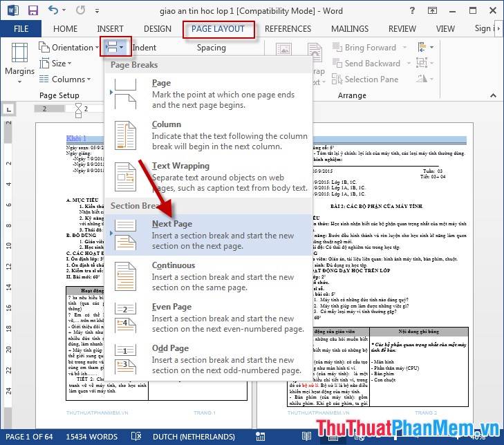Click the Sign in link
The width and height of the screenshot is (504, 445).
(x=485, y=28)
